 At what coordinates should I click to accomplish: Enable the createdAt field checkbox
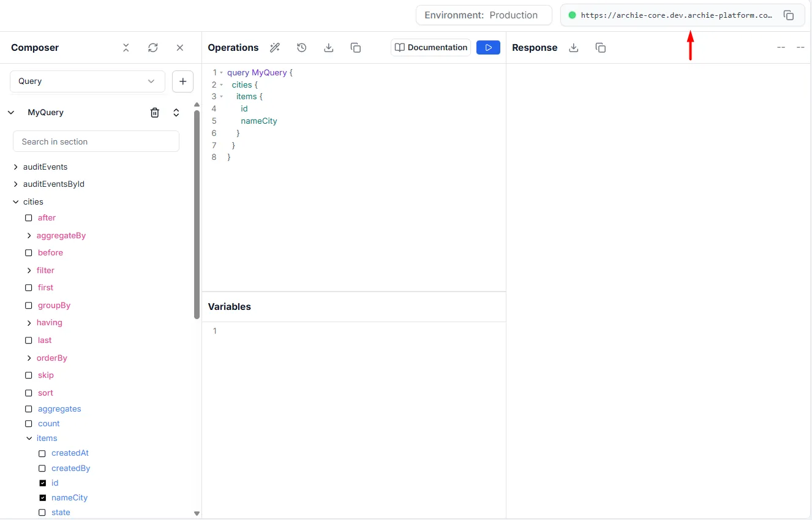(x=42, y=454)
